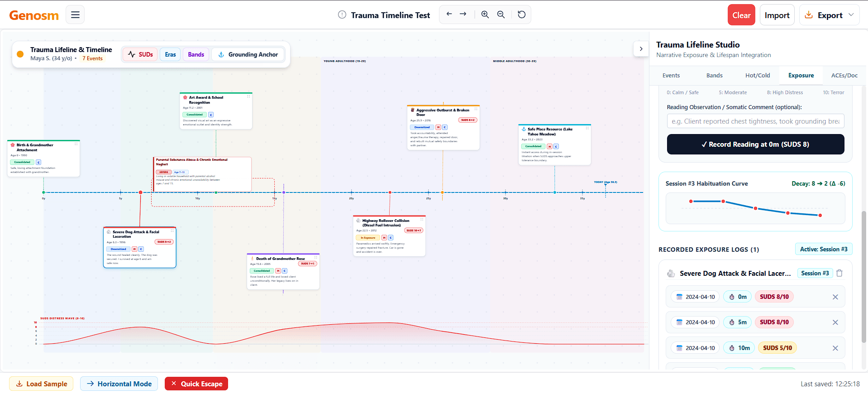Viewport: 868px width, 394px height.
Task: Open the Hot/Cold tab
Action: (x=758, y=76)
